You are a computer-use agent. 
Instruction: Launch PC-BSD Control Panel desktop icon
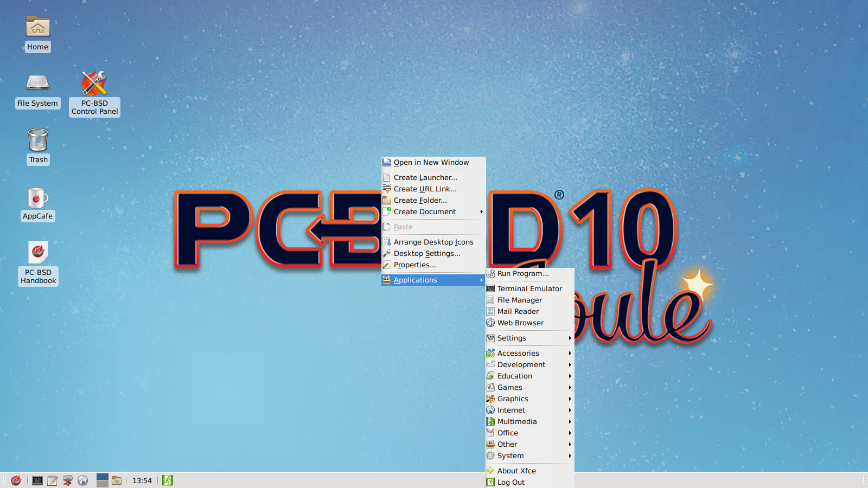94,93
